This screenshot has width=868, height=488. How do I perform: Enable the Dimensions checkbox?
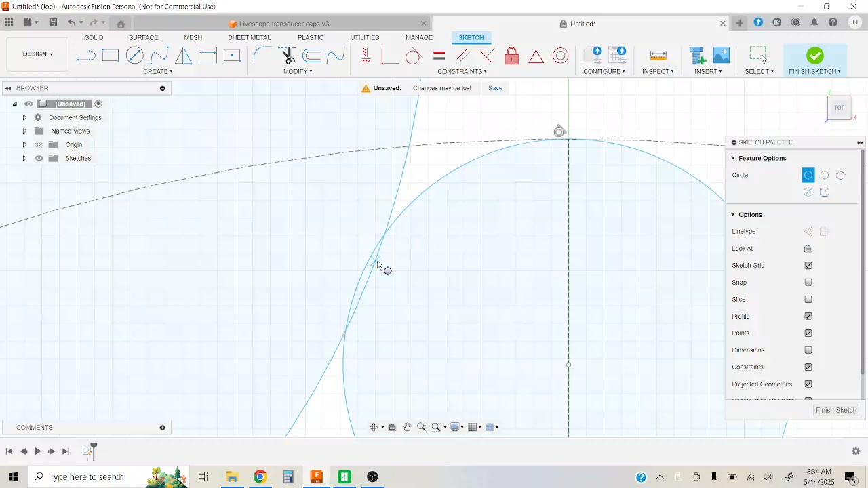pyautogui.click(x=808, y=350)
